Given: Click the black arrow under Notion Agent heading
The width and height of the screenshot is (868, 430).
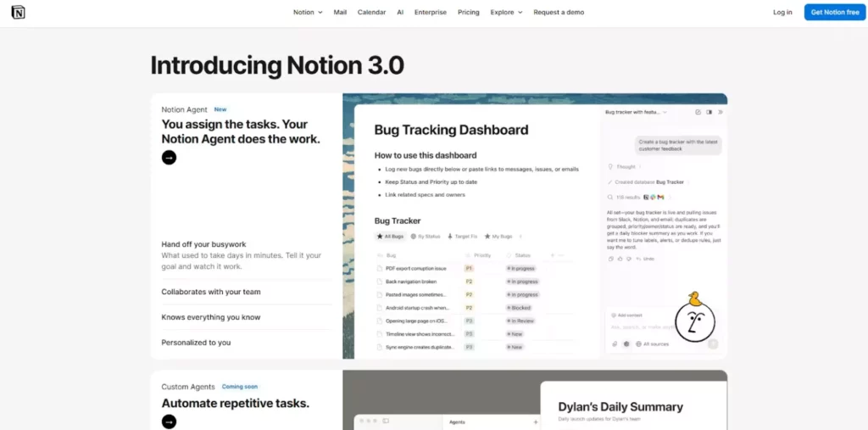Looking at the screenshot, I should point(169,158).
